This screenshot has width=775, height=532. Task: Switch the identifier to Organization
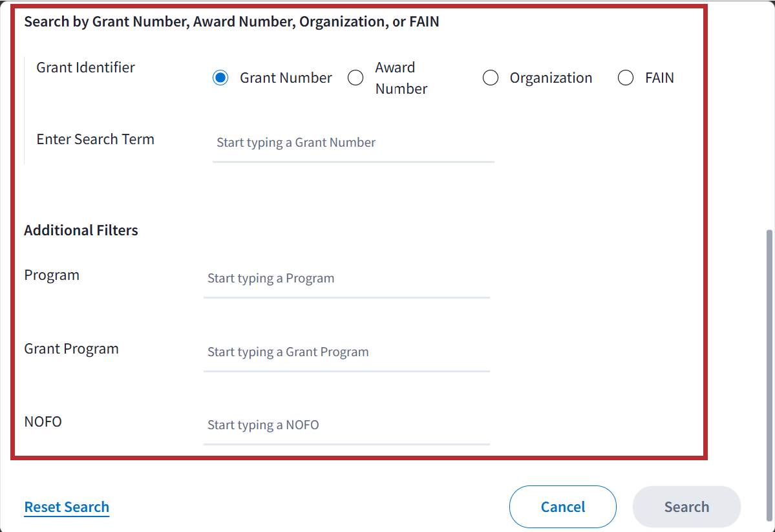tap(491, 78)
